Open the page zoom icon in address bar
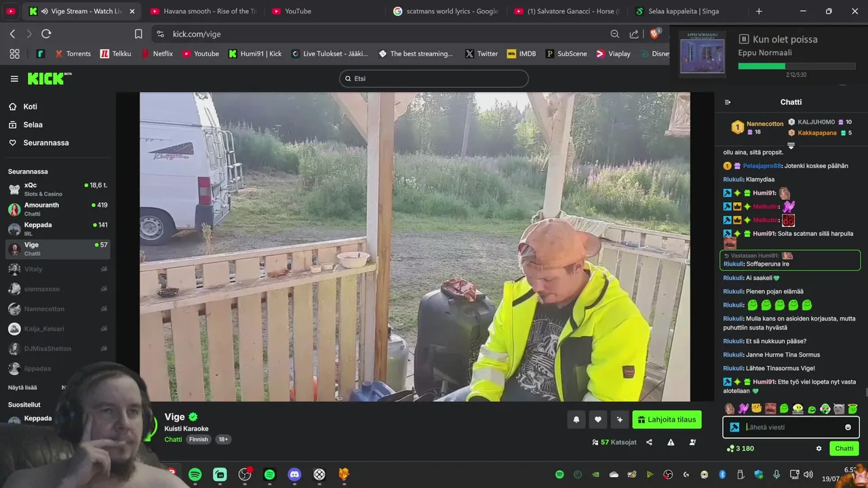Viewport: 868px width, 488px height. 615,34
